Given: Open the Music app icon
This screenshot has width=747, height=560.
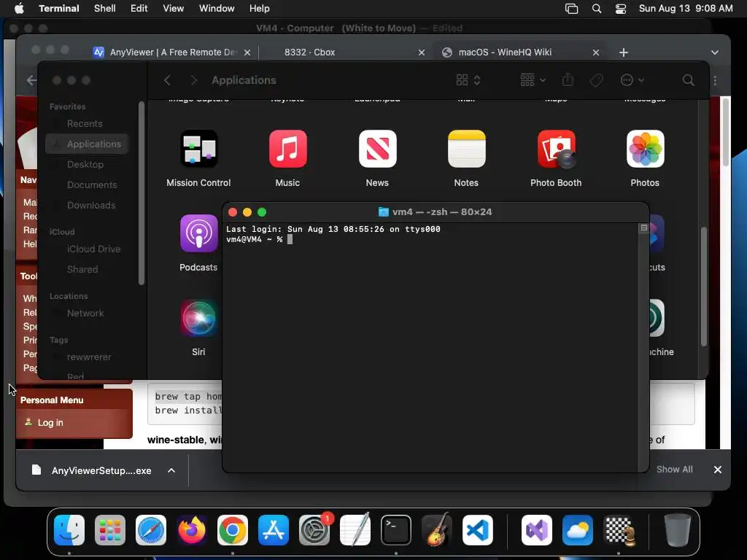Looking at the screenshot, I should point(287,149).
